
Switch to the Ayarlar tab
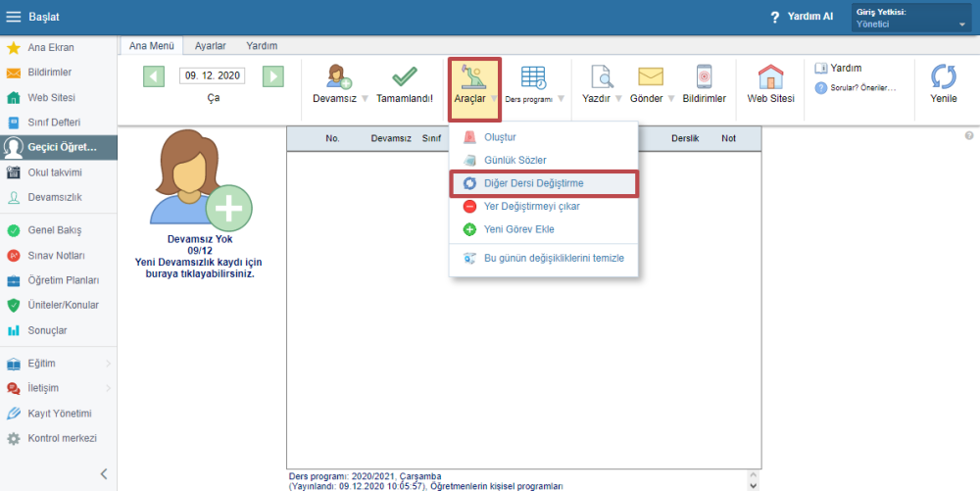[x=210, y=46]
